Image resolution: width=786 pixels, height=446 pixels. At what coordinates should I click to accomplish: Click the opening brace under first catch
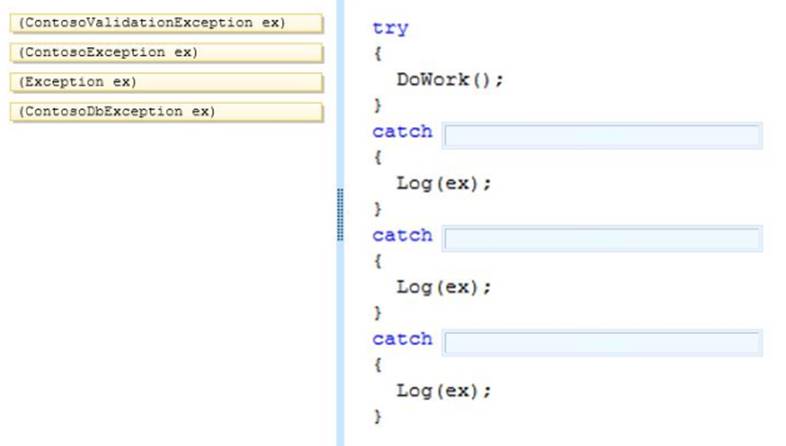tap(377, 158)
